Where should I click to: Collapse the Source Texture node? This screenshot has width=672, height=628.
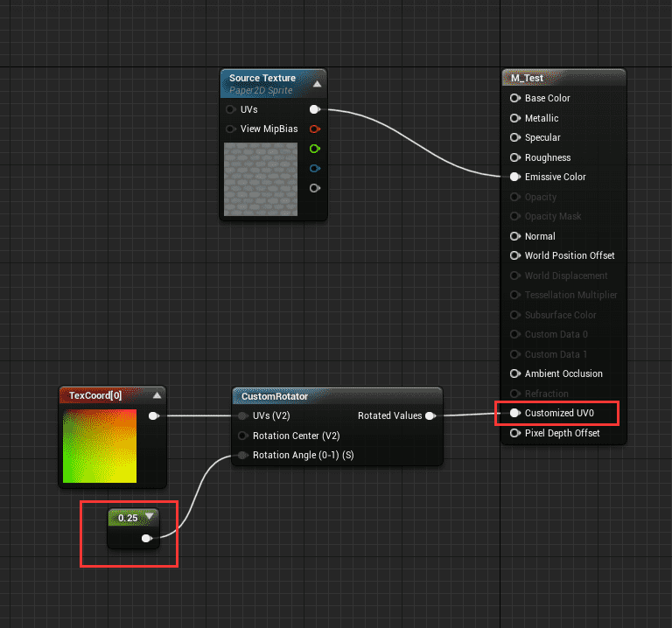(x=317, y=84)
